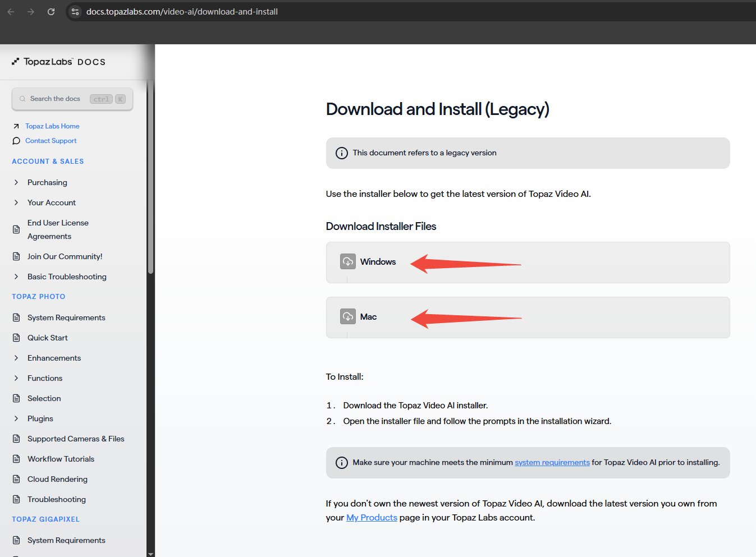The width and height of the screenshot is (756, 557).
Task: Click the Topaz Labs Home external arrow icon
Action: (x=16, y=126)
